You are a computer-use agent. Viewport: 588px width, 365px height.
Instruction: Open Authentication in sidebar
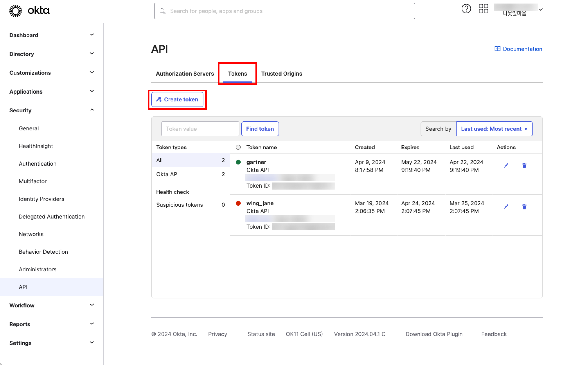[x=37, y=164]
